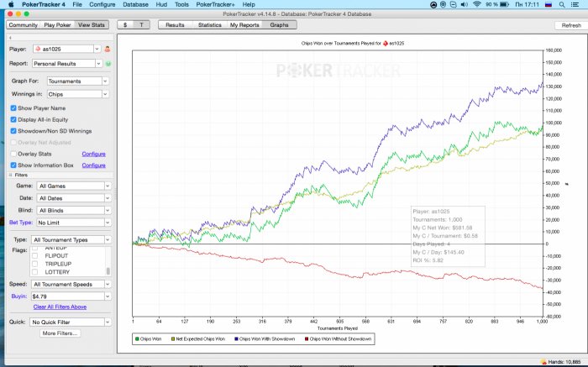Open the Russian flag input source menu
This screenshot has height=367, width=588.
549,4
